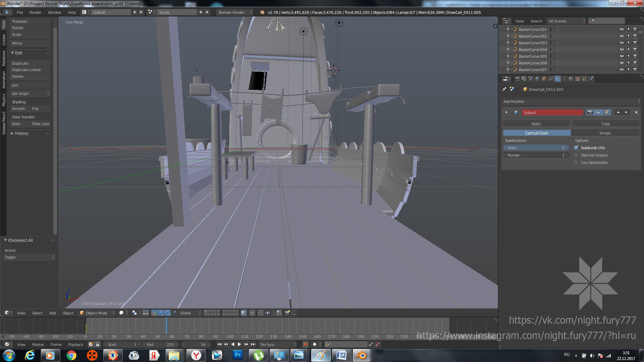Hide BezierCurve.003 with its eye icon
The height and width of the screenshot is (362, 644).
622,43
